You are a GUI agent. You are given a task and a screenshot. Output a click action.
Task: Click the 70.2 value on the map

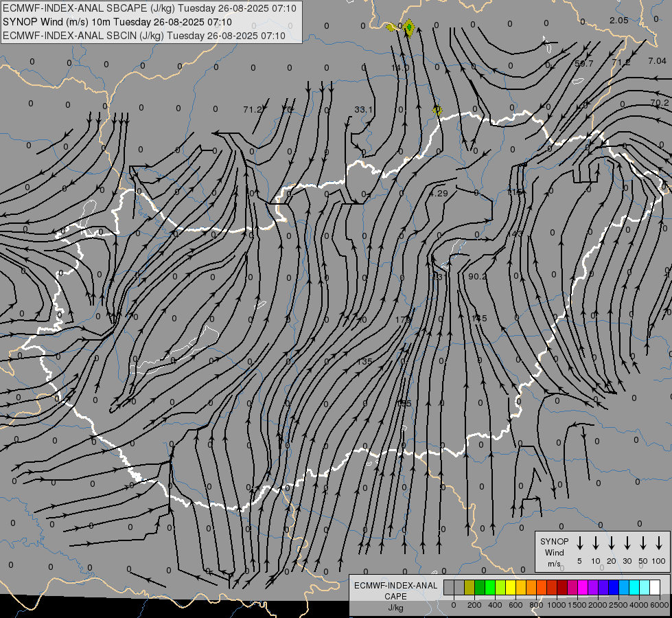659,103
